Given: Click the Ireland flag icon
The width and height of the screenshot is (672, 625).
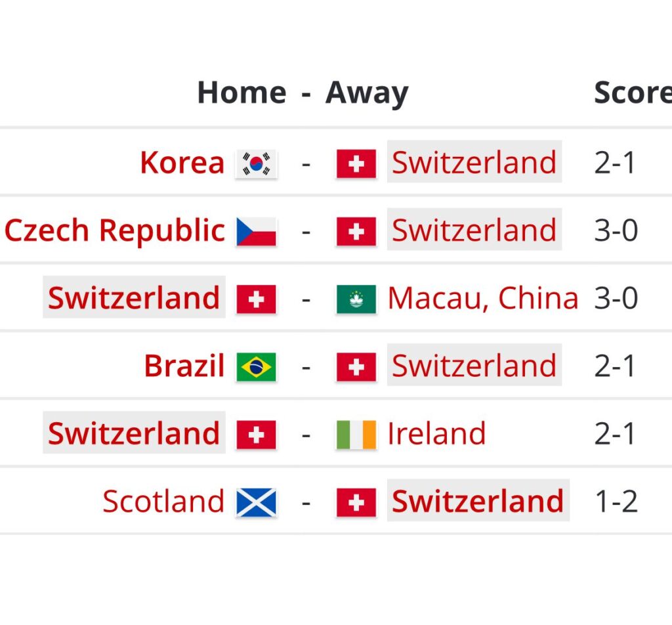Looking at the screenshot, I should pyautogui.click(x=356, y=435).
